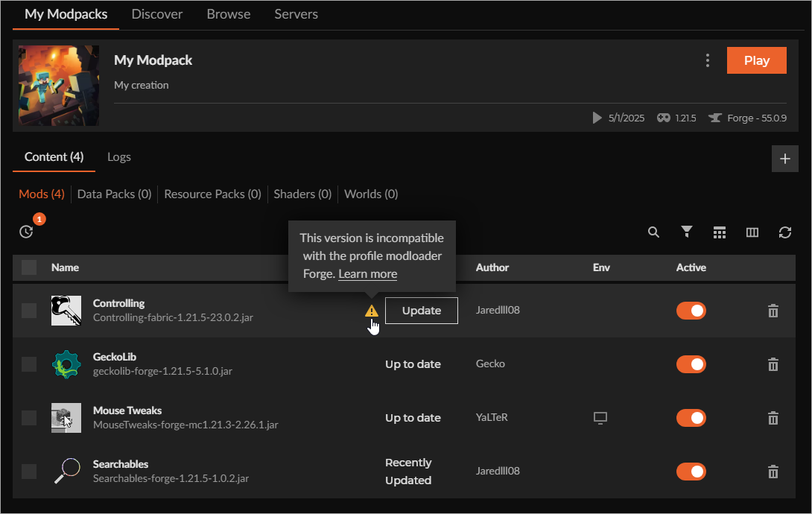Click Recently Updated status for Searchables

(408, 472)
